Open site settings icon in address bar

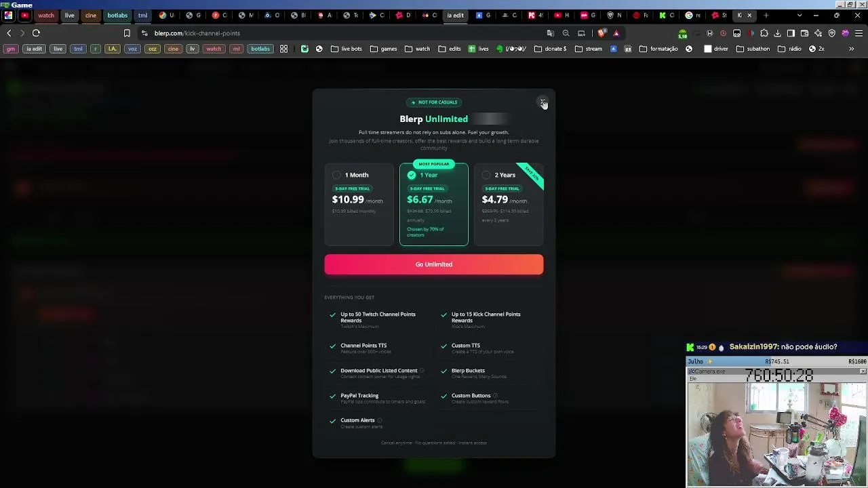pyautogui.click(x=144, y=33)
